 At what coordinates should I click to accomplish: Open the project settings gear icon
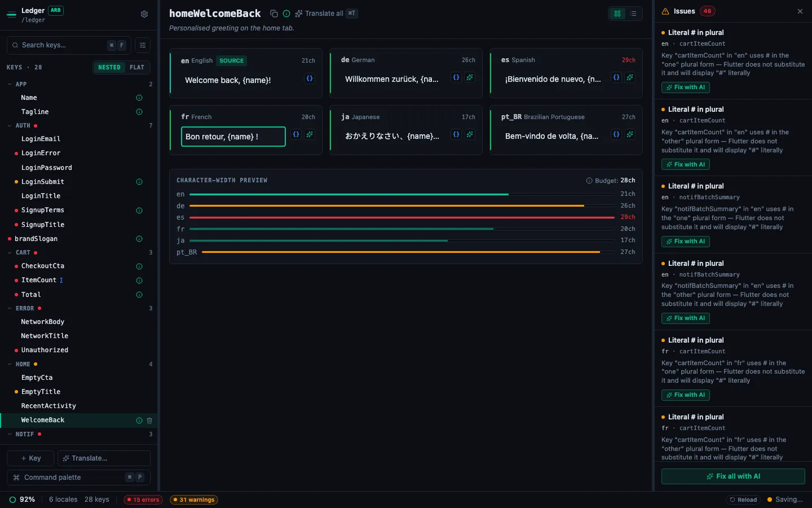point(144,14)
